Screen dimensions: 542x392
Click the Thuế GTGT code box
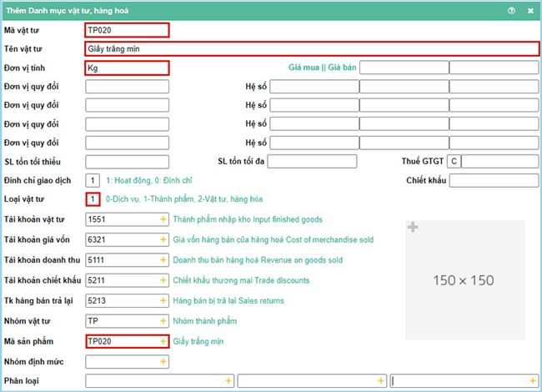(453, 161)
